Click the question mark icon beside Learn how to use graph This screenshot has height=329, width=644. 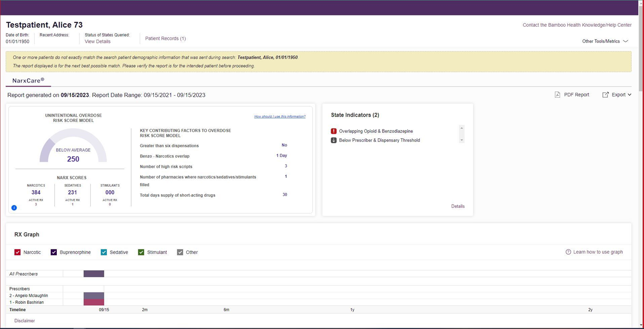[568, 252]
